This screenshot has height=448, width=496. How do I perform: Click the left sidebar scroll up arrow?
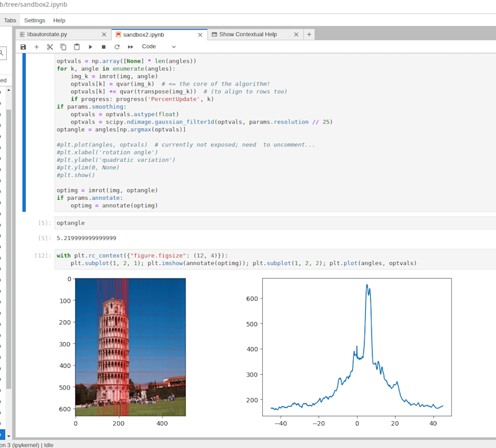pos(9,90)
